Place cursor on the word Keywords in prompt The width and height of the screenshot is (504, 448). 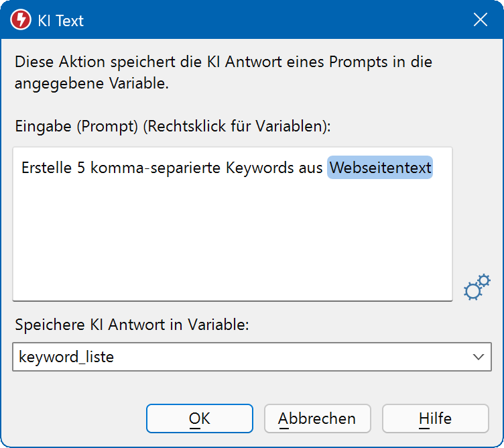(x=260, y=168)
